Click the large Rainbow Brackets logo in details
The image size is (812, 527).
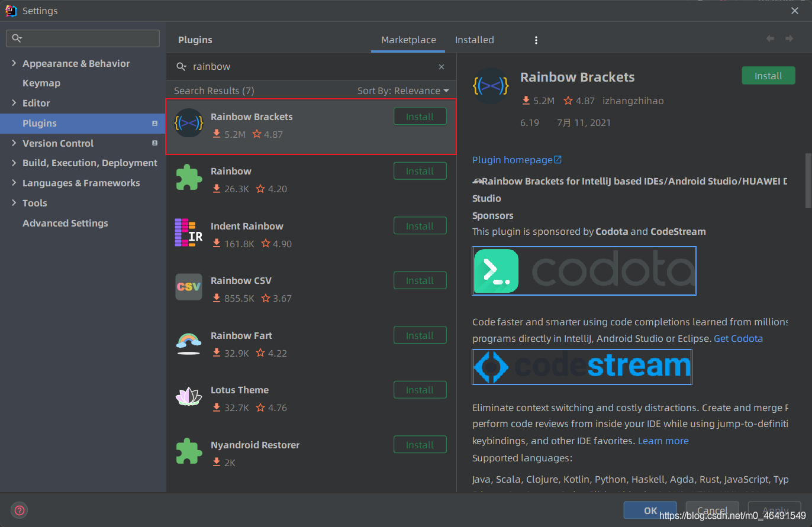[491, 86]
